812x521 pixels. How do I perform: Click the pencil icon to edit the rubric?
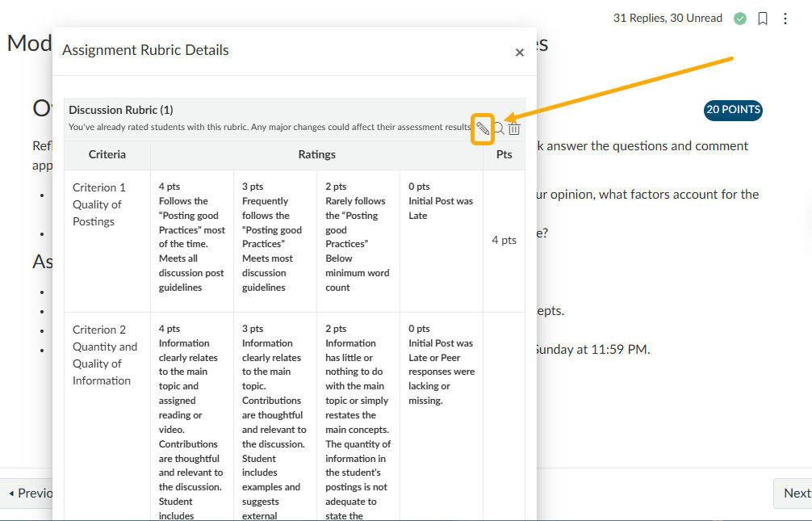point(483,128)
